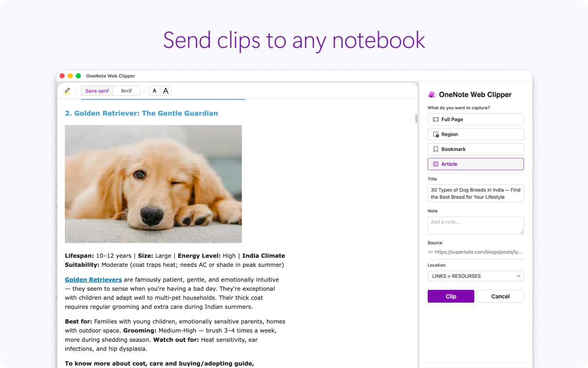
Task: Focus the Add a note field
Action: click(475, 225)
